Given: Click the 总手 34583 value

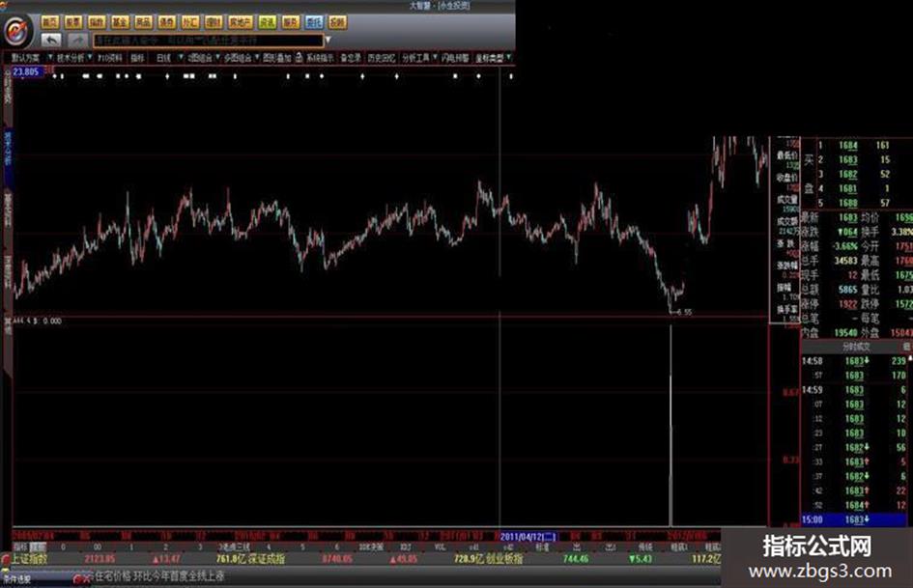Looking at the screenshot, I should point(845,261).
